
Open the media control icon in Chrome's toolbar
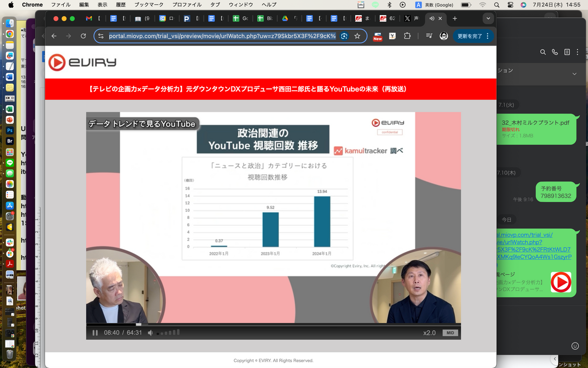click(x=429, y=36)
